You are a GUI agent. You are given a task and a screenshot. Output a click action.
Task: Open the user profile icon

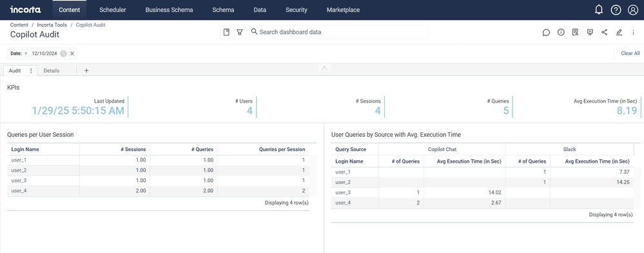pyautogui.click(x=633, y=10)
